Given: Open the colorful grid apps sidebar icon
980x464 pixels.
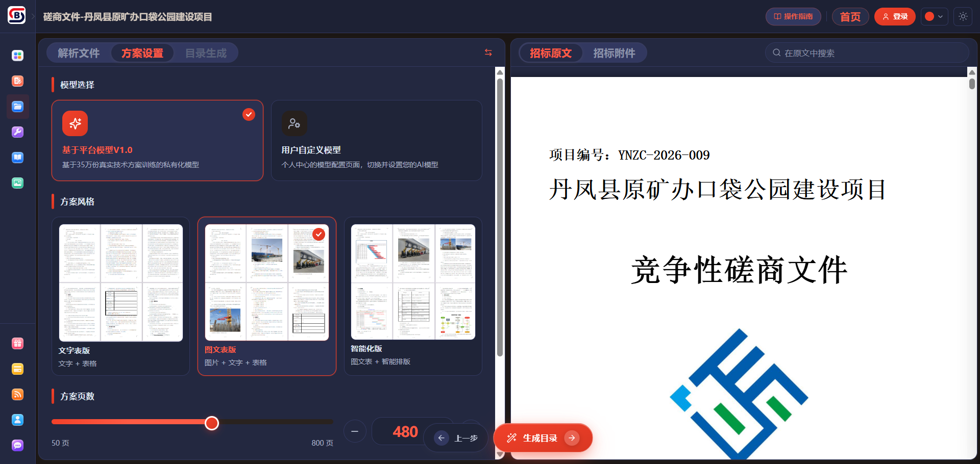Looking at the screenshot, I should [18, 56].
